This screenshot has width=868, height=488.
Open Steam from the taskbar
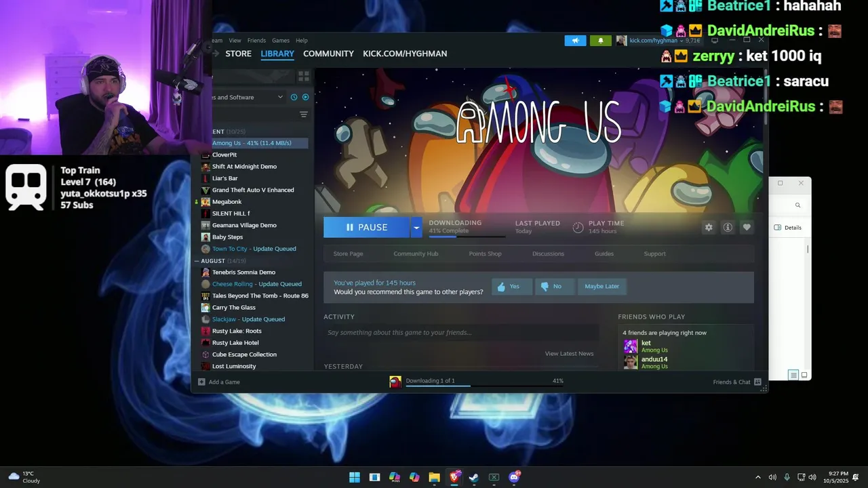click(474, 477)
